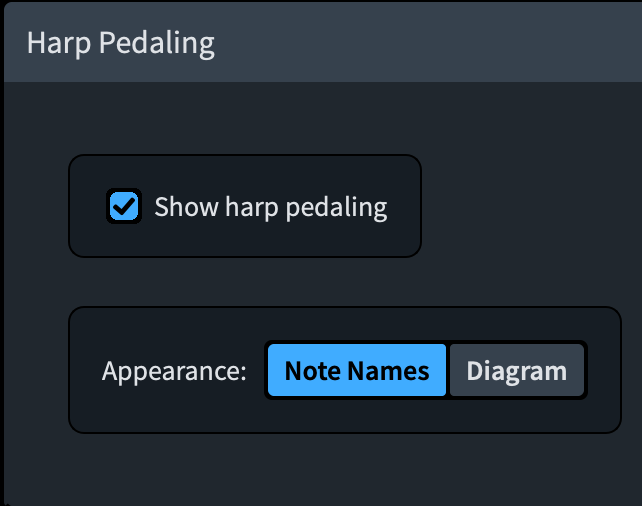Click the Harp Pedaling section title
The height and width of the screenshot is (506, 642).
121,44
